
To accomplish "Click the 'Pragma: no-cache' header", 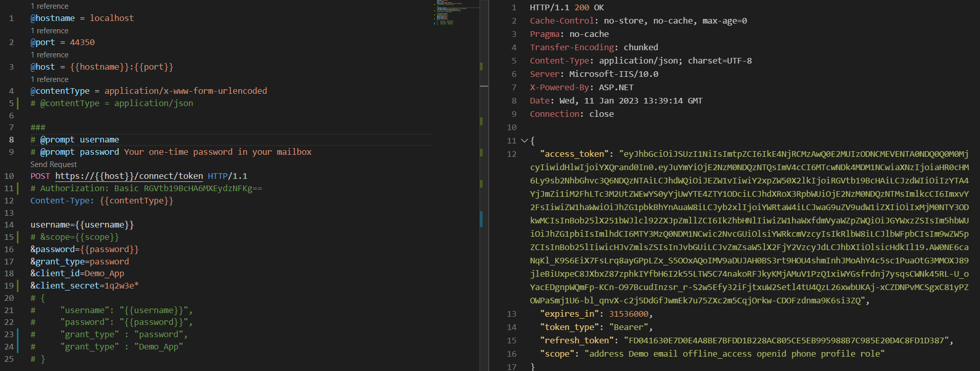I will tap(569, 34).
